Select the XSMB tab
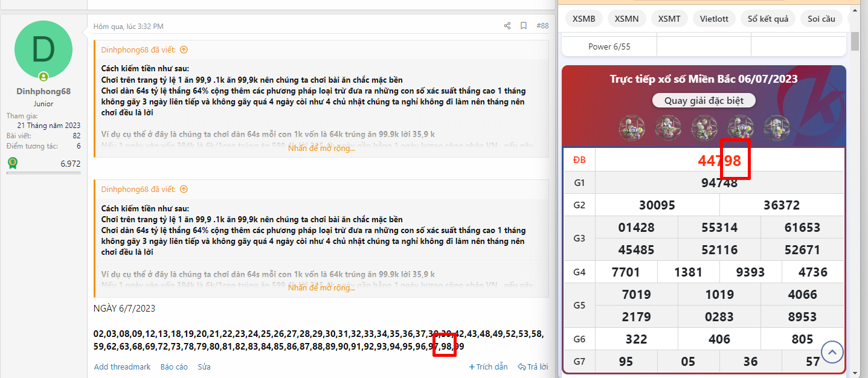 [584, 19]
